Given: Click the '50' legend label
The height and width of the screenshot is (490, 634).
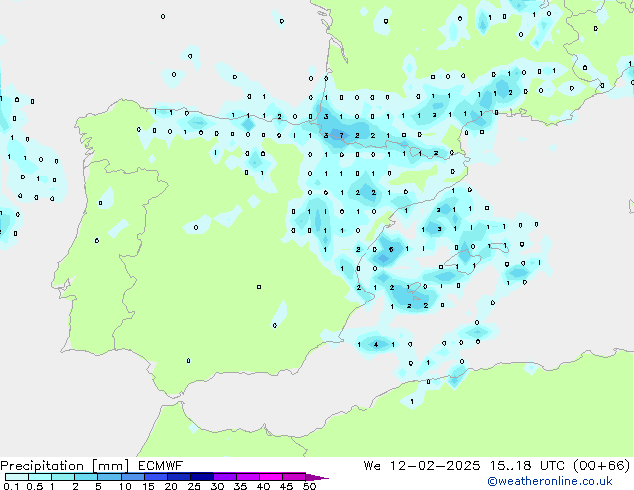Looking at the screenshot, I should click(x=309, y=486).
